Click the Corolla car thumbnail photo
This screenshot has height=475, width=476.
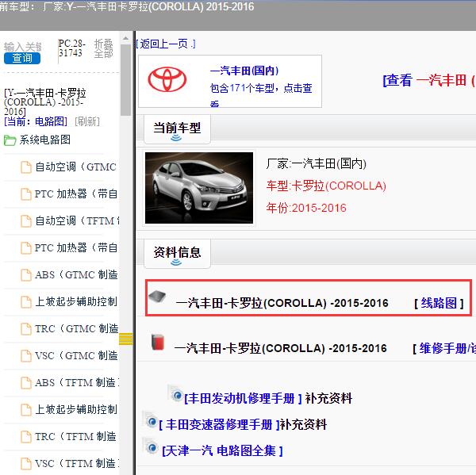[199, 188]
